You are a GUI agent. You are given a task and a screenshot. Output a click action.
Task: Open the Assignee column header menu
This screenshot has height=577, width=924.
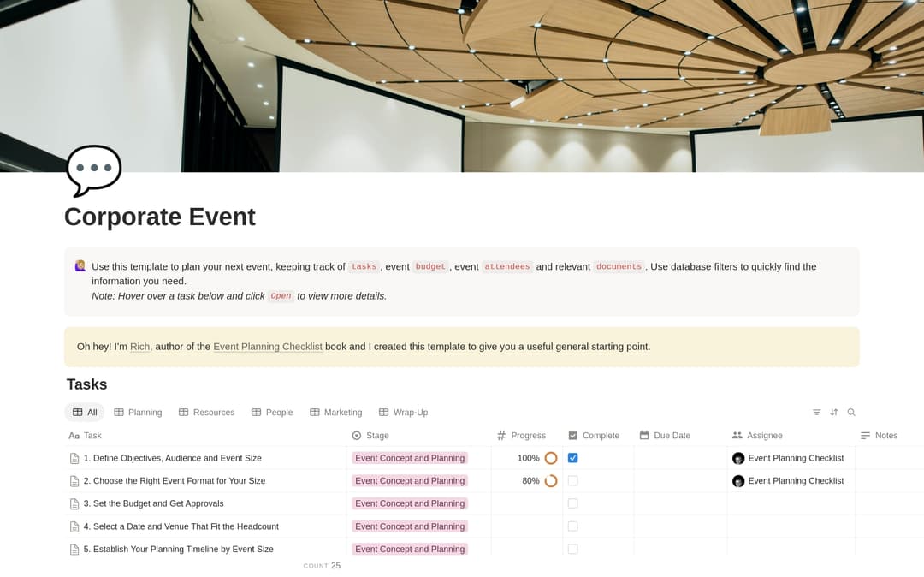[791, 436]
